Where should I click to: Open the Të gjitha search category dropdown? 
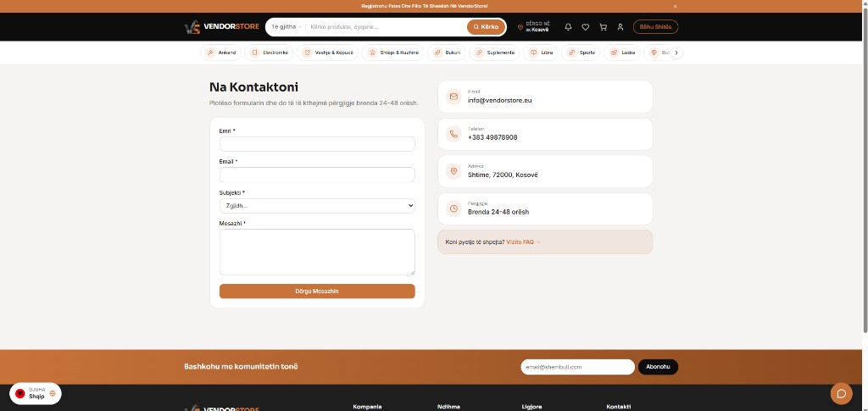[287, 26]
